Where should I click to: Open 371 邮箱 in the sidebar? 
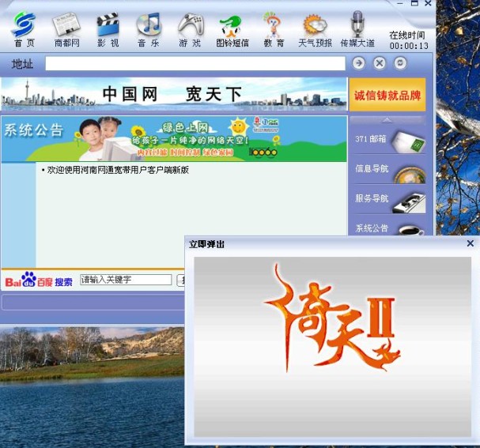(x=389, y=139)
